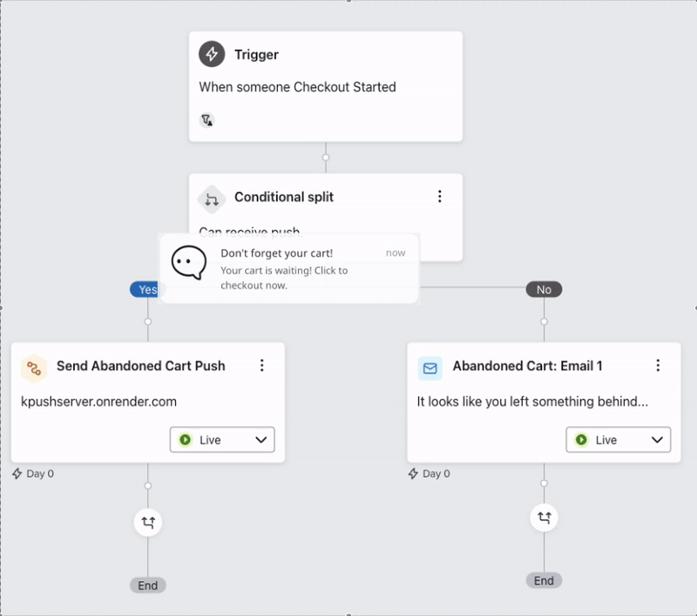The image size is (697, 616).
Task: Click the End node under Push branch
Action: click(148, 586)
